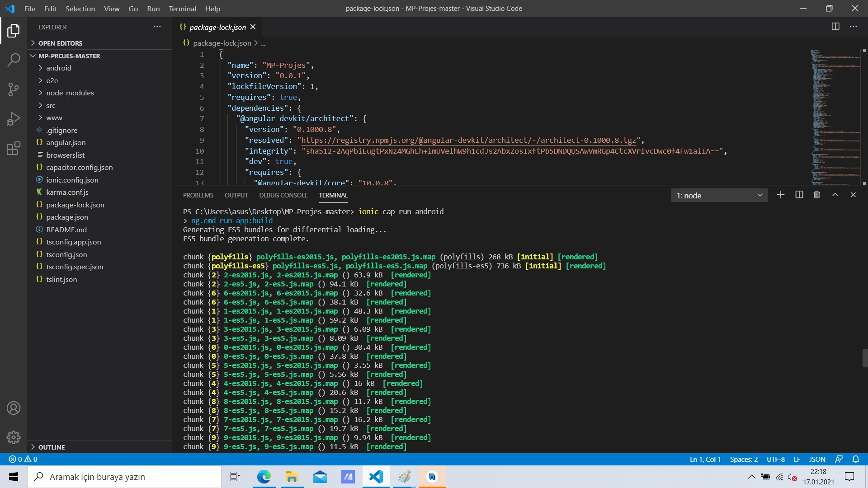Open the Accounts menu icon
The width and height of the screenshot is (868, 488).
14,408
